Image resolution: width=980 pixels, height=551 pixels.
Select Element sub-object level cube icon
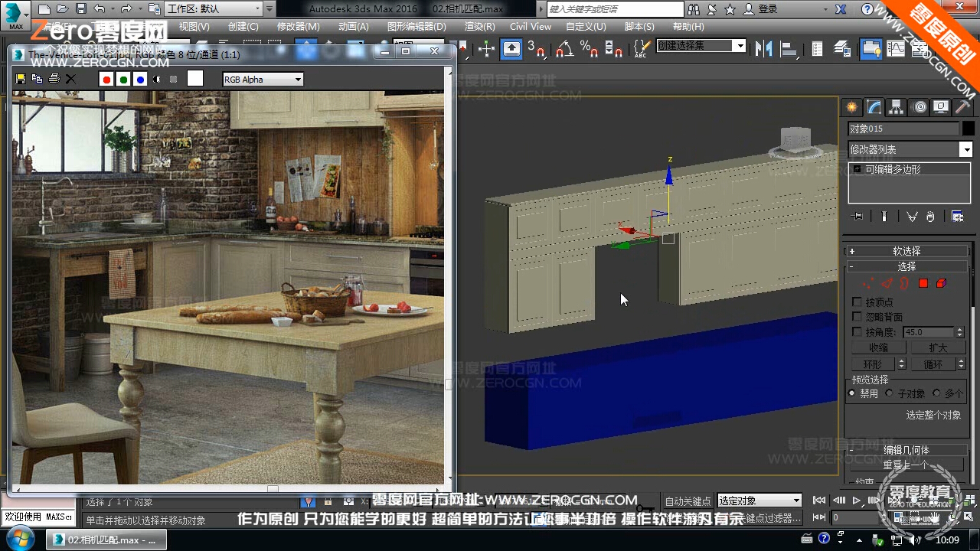point(941,283)
